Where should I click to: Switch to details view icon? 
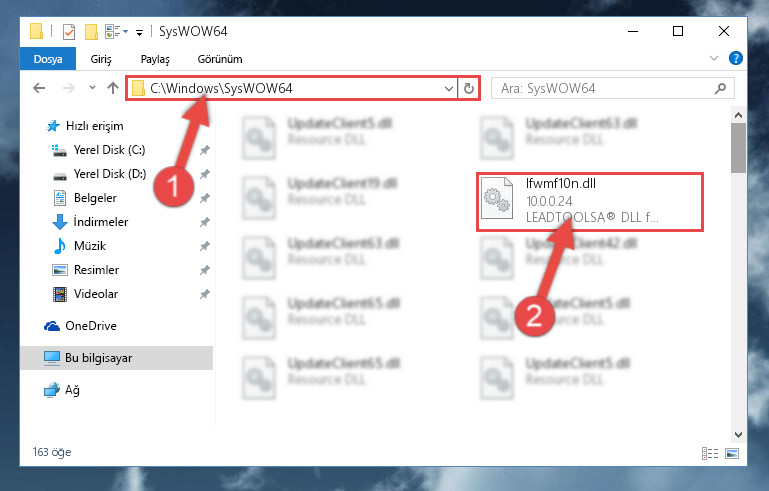(x=710, y=453)
